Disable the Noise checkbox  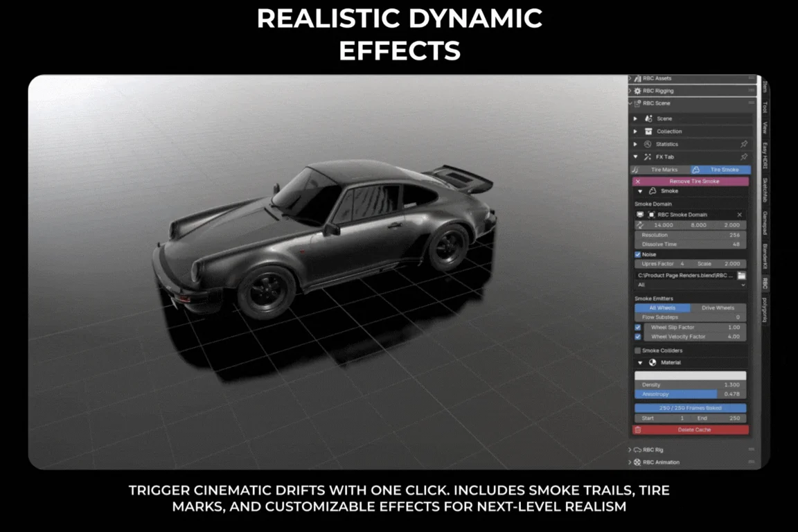click(638, 254)
